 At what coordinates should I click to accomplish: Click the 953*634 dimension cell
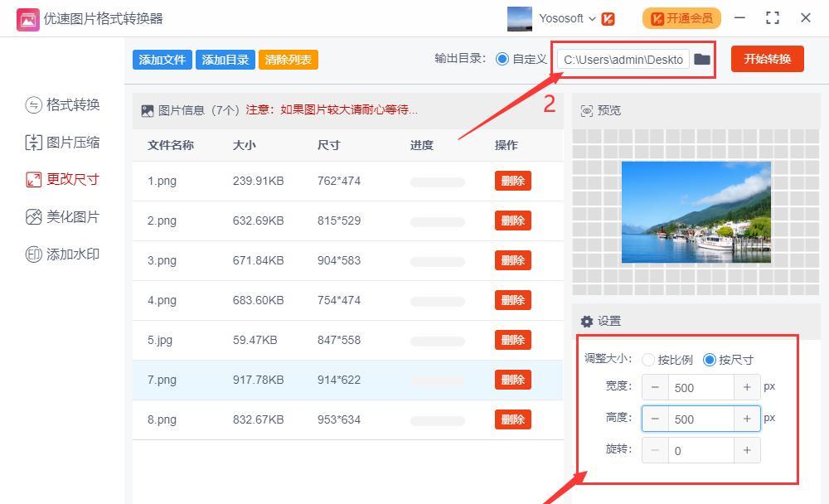click(x=339, y=419)
